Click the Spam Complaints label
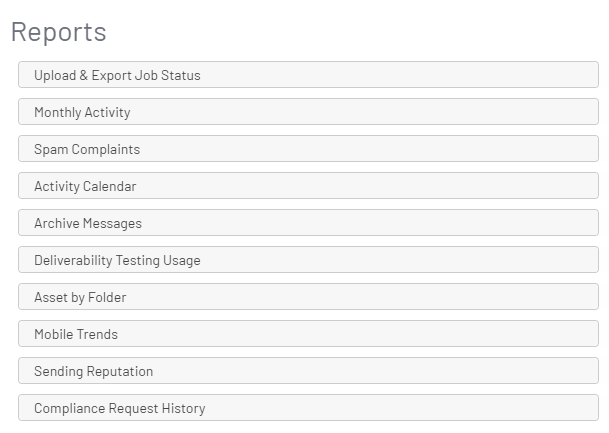 [87, 149]
